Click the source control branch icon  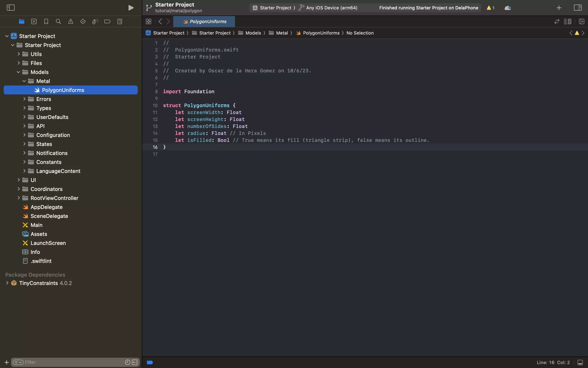(149, 8)
